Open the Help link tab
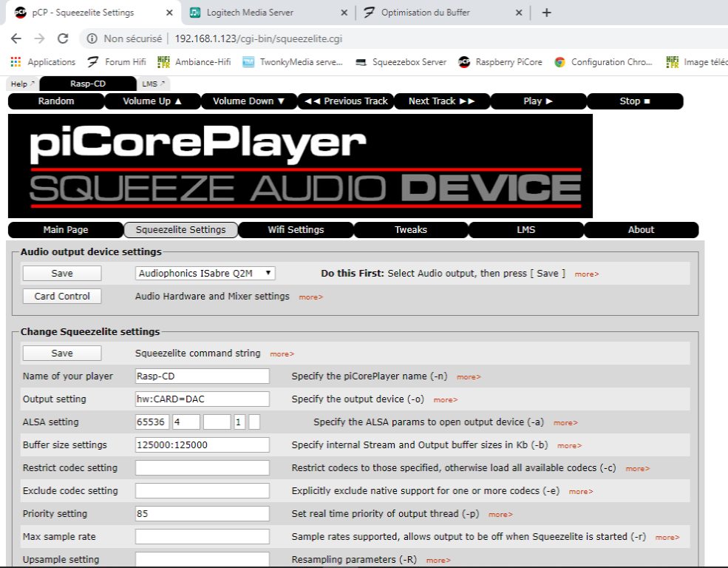The width and height of the screenshot is (728, 568). point(22,84)
